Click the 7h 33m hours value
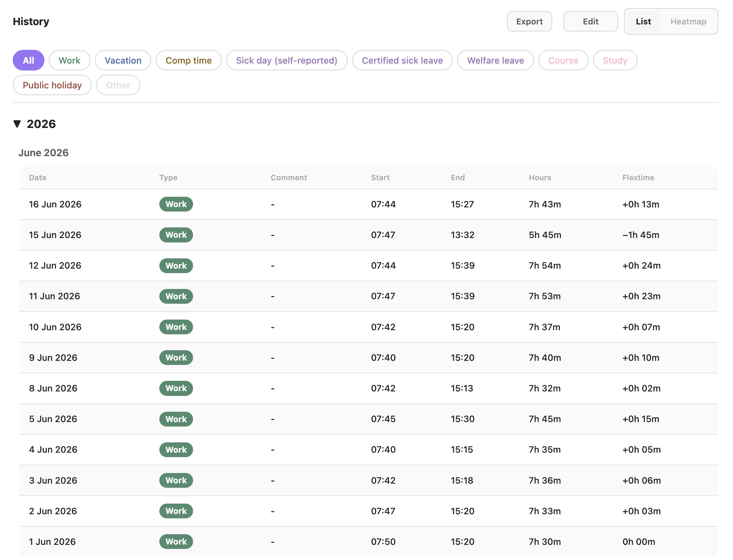This screenshot has width=733, height=560. click(545, 511)
